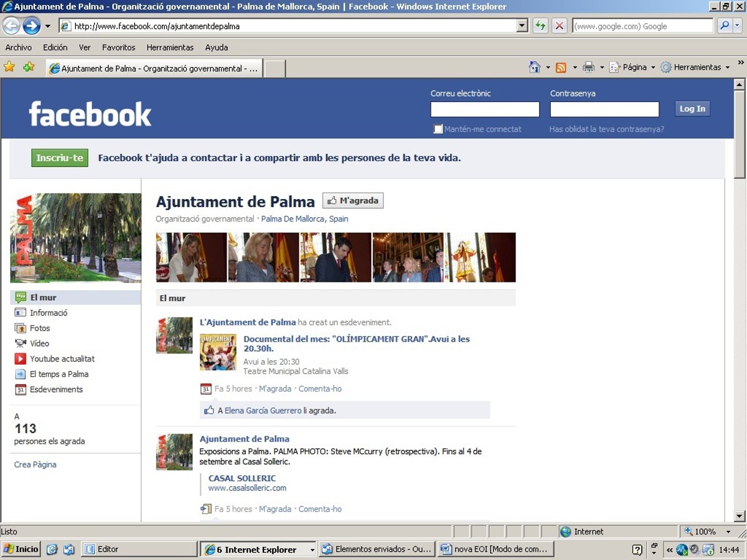Viewport: 747px width, 560px height.
Task: Click the IE Back navigation button
Action: click(x=11, y=26)
